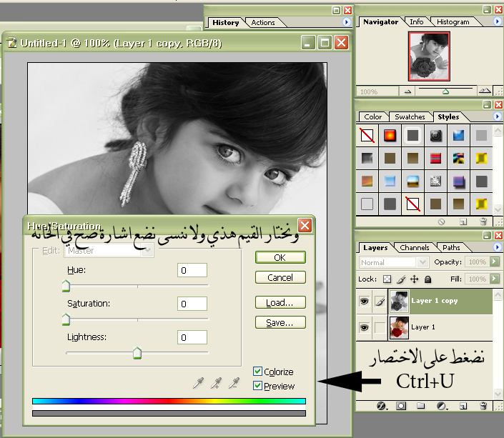The image size is (504, 438).
Task: Click the lock position move icon
Action: coord(414,279)
